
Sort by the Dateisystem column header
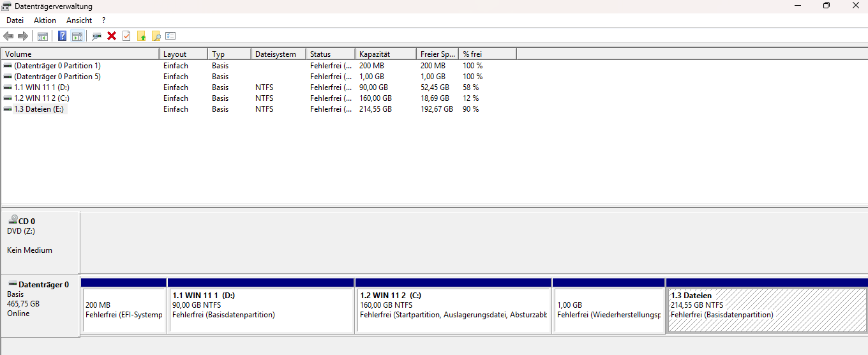coord(278,54)
